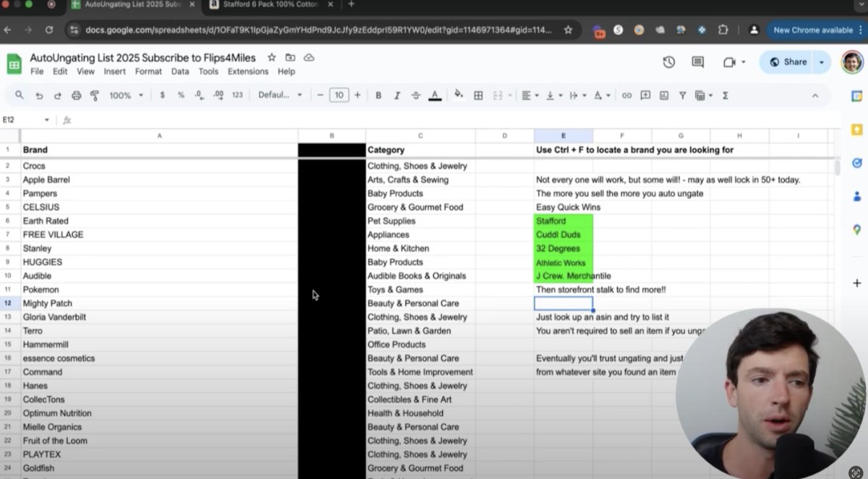This screenshot has height=479, width=868.
Task: Open the Help menu
Action: 286,72
